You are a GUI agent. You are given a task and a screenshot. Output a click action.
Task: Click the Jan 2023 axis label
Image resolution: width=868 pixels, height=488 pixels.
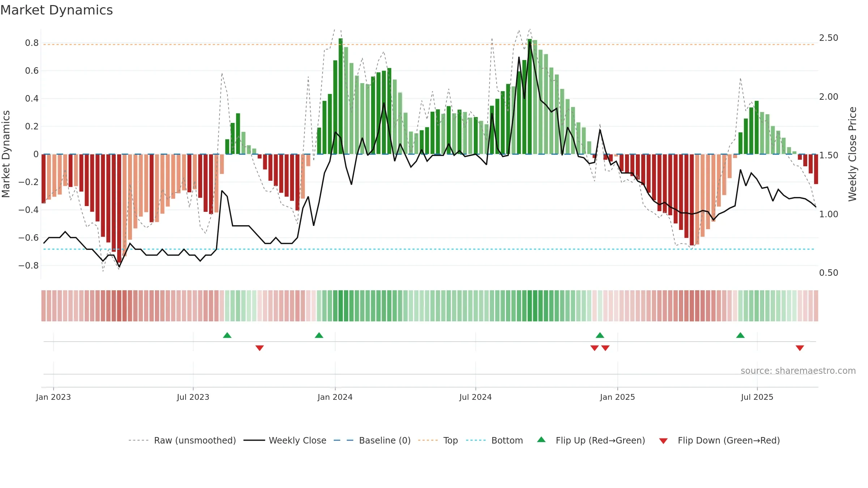pyautogui.click(x=54, y=397)
